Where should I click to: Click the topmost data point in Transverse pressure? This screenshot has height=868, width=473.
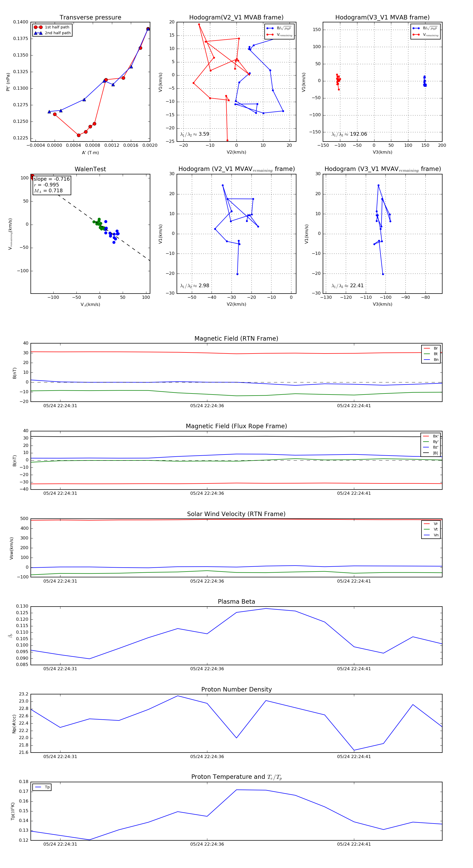pyautogui.click(x=148, y=29)
